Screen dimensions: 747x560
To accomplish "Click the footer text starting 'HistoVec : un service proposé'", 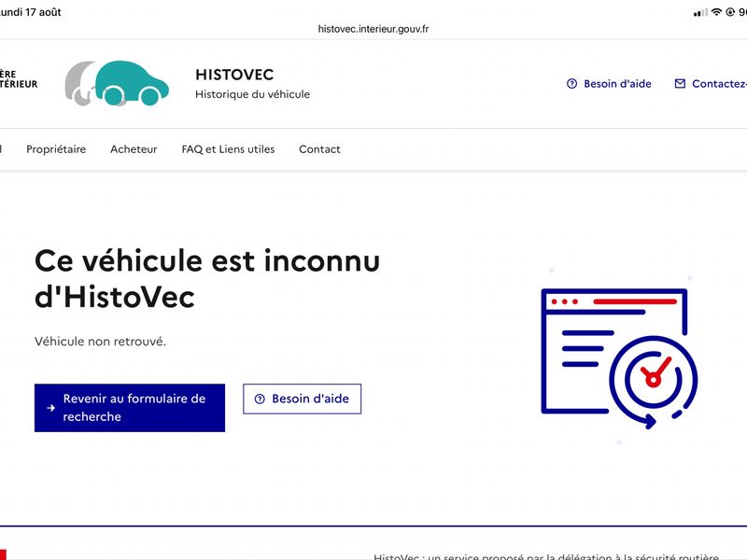I will [x=546, y=556].
